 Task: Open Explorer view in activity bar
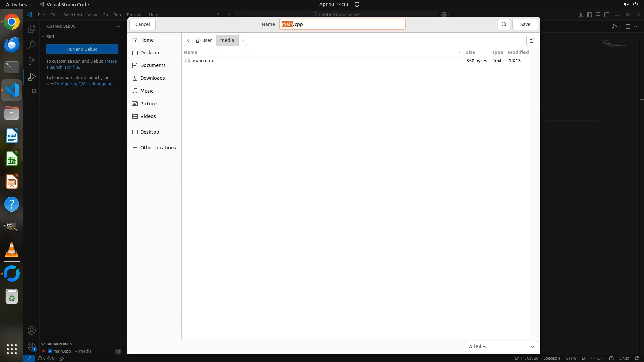coord(31,29)
